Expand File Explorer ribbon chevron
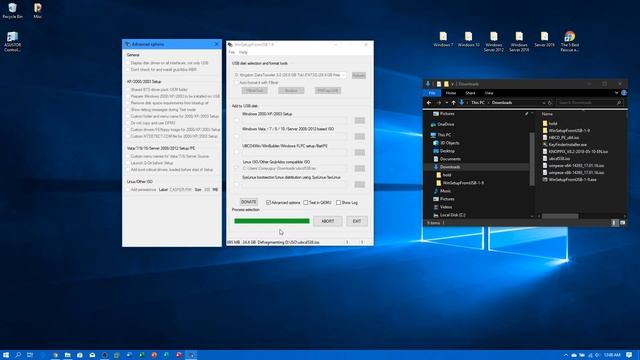The height and width of the screenshot is (360, 640). pyautogui.click(x=616, y=93)
